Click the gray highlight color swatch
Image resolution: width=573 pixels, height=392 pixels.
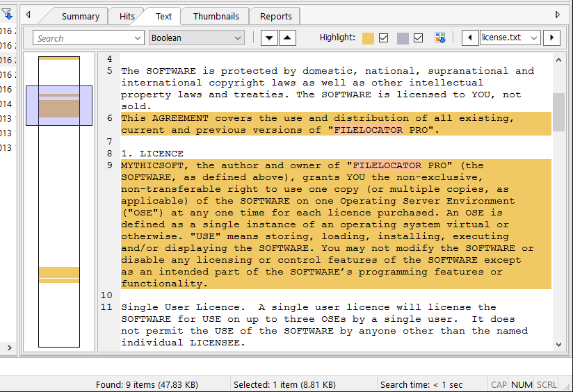[x=403, y=38]
